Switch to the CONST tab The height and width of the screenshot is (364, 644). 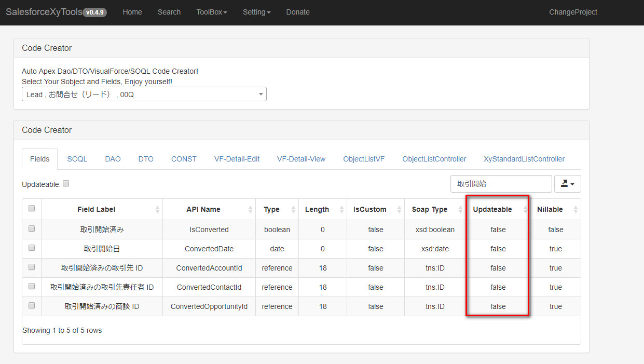pos(184,159)
